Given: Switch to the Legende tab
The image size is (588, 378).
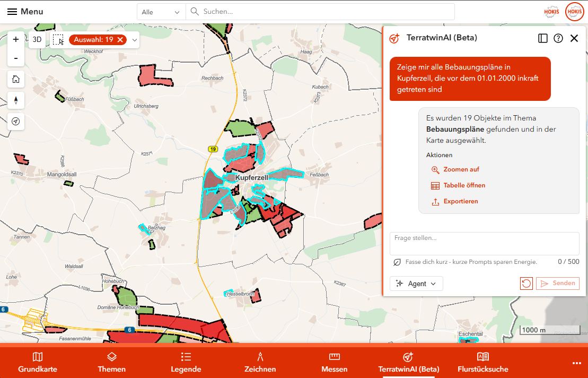Looking at the screenshot, I should coord(186,363).
